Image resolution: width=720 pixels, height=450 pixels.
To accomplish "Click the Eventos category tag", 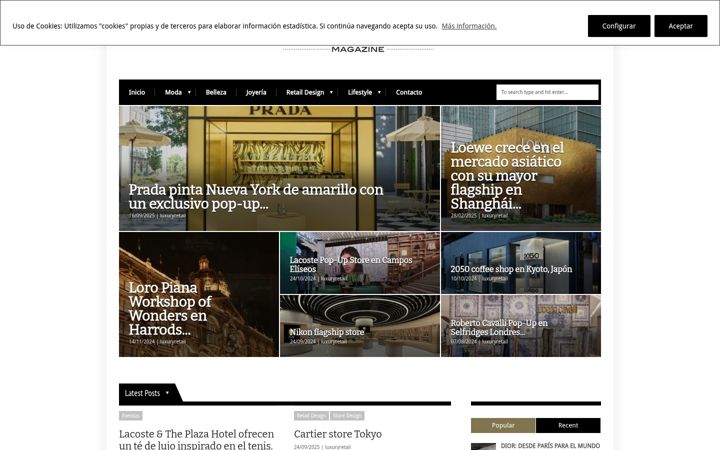I will (x=130, y=416).
